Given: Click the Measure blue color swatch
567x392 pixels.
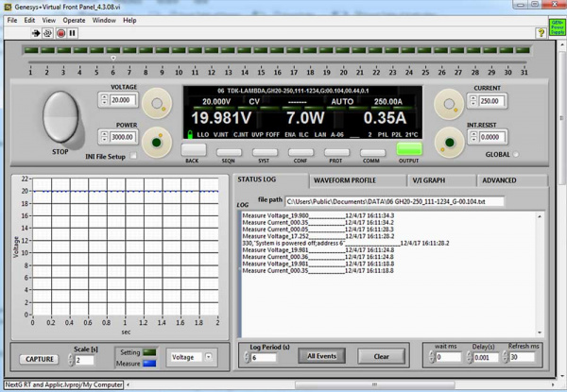Looking at the screenshot, I should [x=149, y=364].
